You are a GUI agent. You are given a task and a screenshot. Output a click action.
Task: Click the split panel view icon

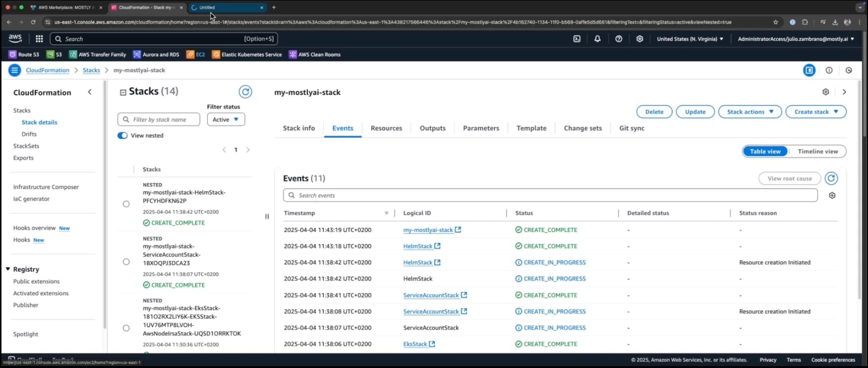pyautogui.click(x=809, y=70)
